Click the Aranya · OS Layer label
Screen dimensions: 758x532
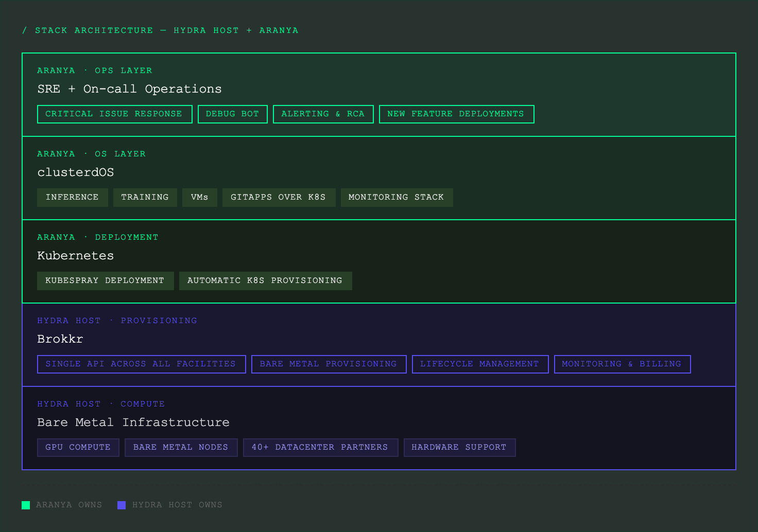pyautogui.click(x=92, y=154)
